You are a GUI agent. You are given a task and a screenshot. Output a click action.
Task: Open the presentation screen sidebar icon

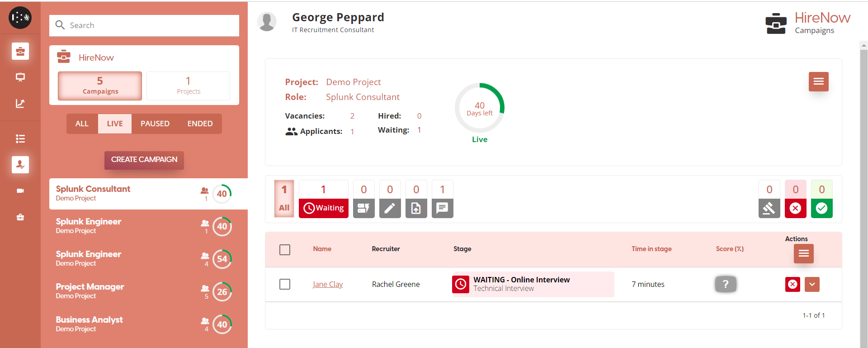[20, 77]
